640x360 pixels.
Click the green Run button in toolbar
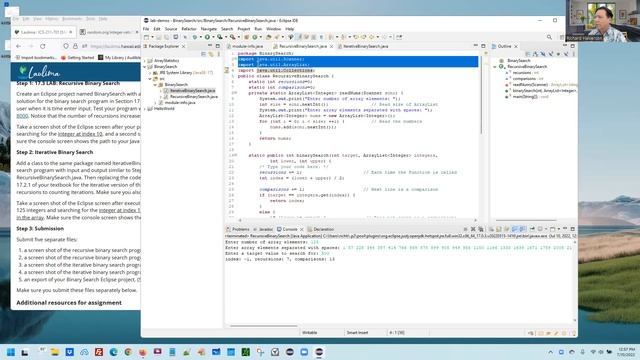tap(207, 37)
